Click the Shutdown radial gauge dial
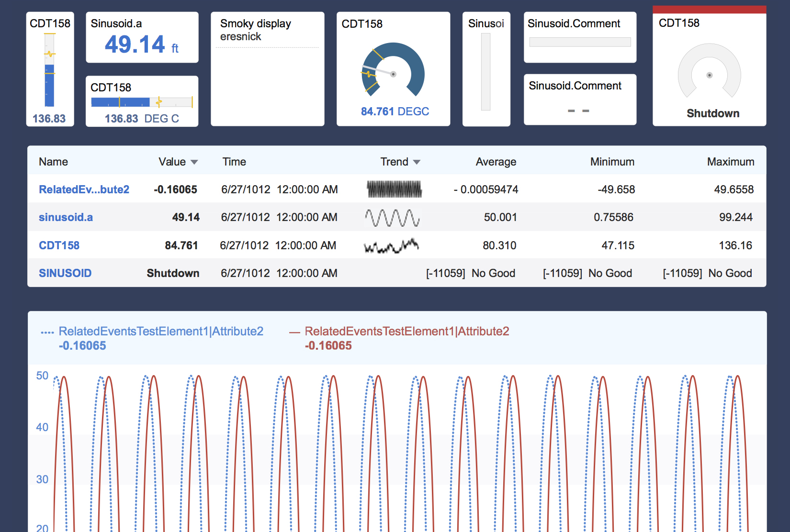The width and height of the screenshot is (790, 532). [710, 71]
